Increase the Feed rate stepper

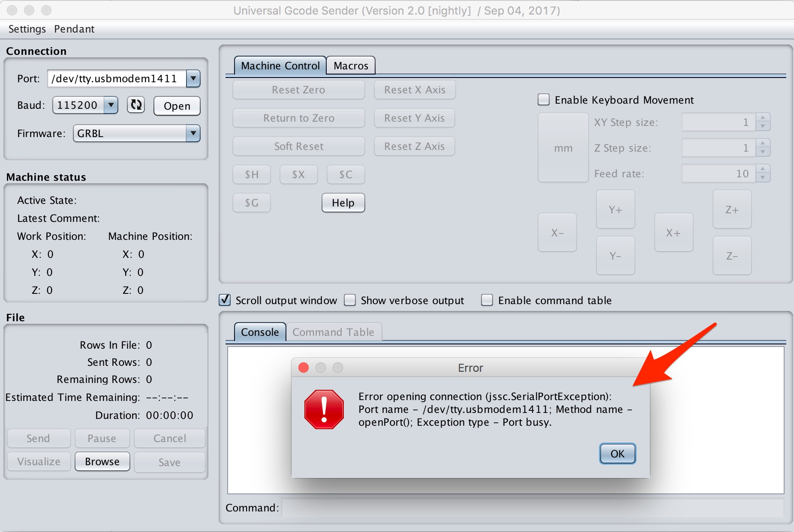pyautogui.click(x=763, y=169)
